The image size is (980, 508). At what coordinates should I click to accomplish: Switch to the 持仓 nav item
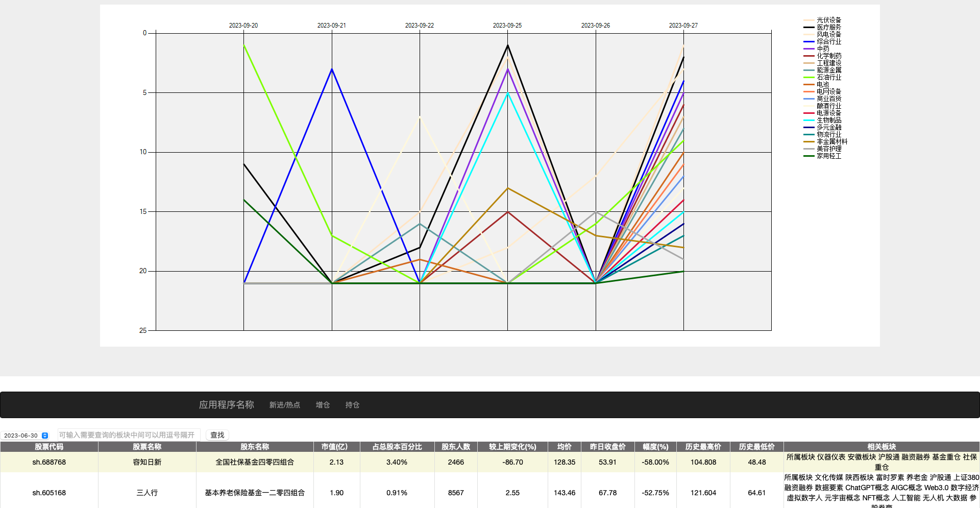(352, 405)
